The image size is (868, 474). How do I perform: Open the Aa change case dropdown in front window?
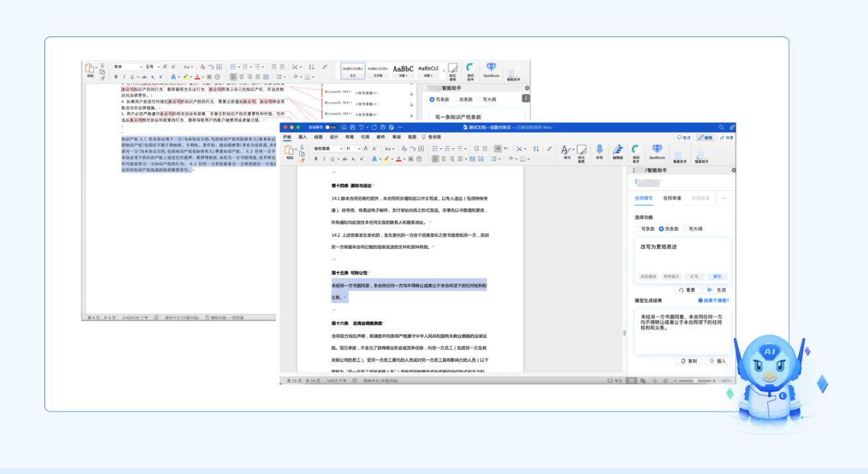coord(389,149)
